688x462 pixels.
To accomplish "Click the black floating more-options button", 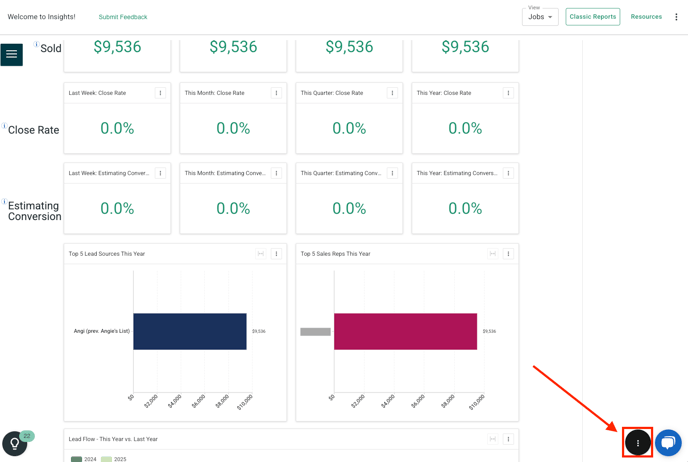I will tap(638, 442).
